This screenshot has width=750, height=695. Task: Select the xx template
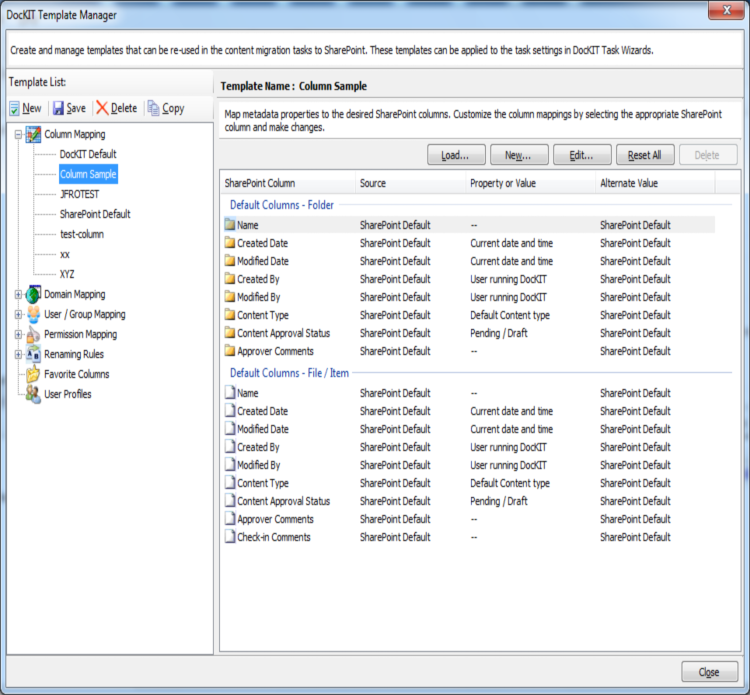pyautogui.click(x=65, y=254)
